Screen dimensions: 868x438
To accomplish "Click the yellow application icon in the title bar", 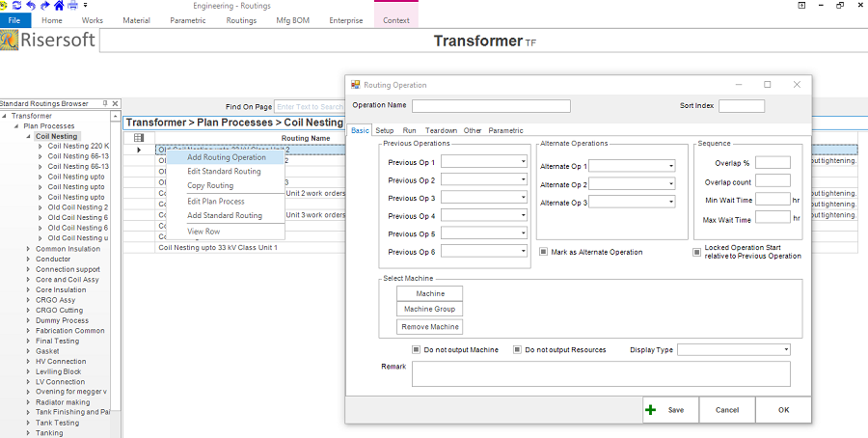I will [x=3, y=5].
